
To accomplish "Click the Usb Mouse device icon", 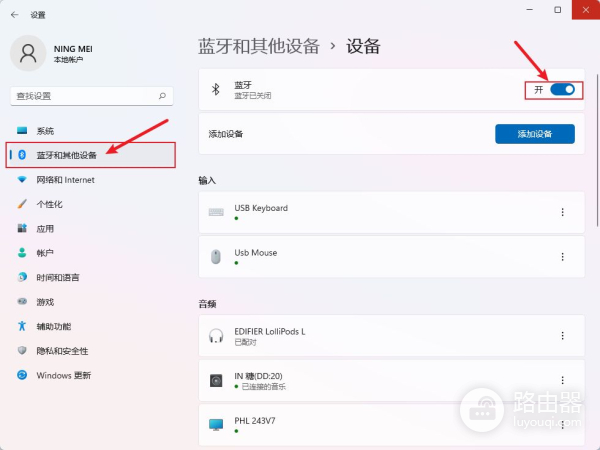I will click(x=216, y=256).
